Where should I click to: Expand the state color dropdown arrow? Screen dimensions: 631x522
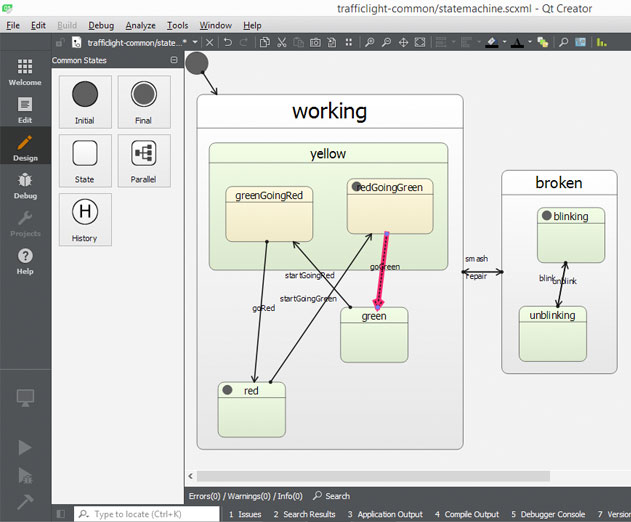pos(505,42)
